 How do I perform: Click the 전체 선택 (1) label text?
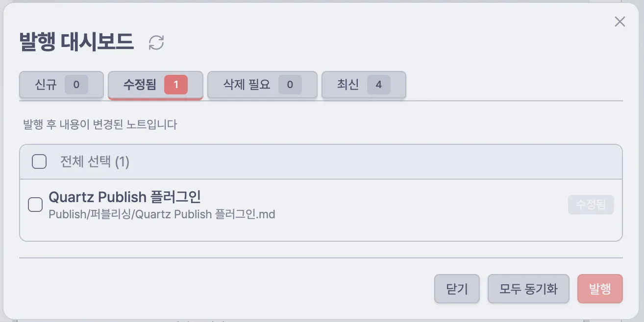pyautogui.click(x=95, y=161)
